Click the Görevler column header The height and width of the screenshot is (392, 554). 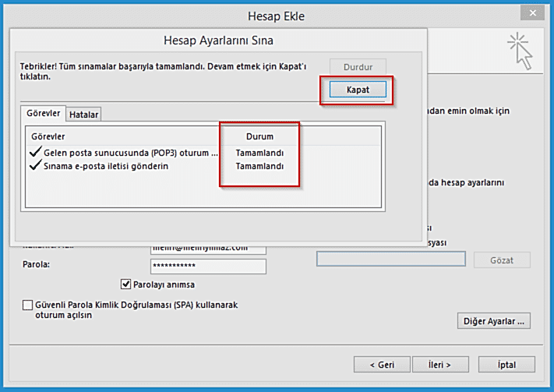point(48,136)
